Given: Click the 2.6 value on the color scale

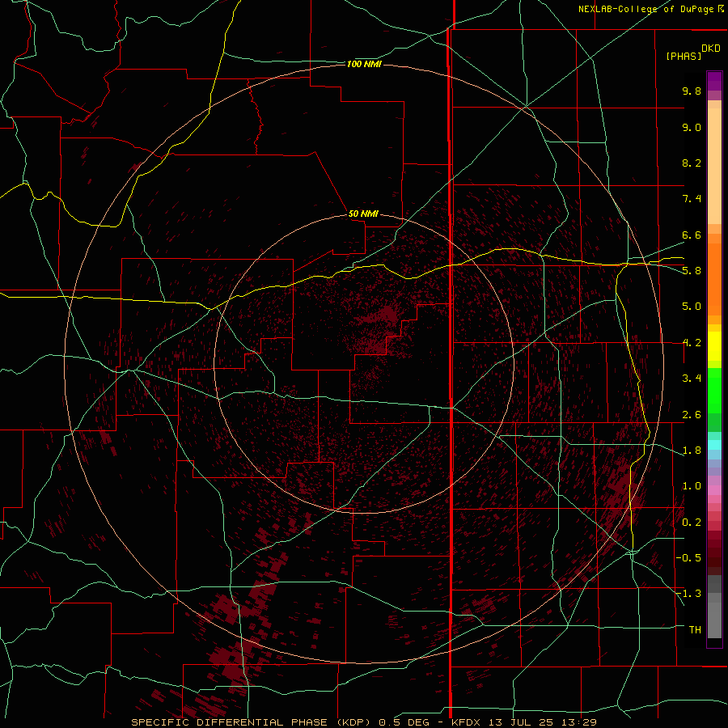Looking at the screenshot, I should (692, 415).
